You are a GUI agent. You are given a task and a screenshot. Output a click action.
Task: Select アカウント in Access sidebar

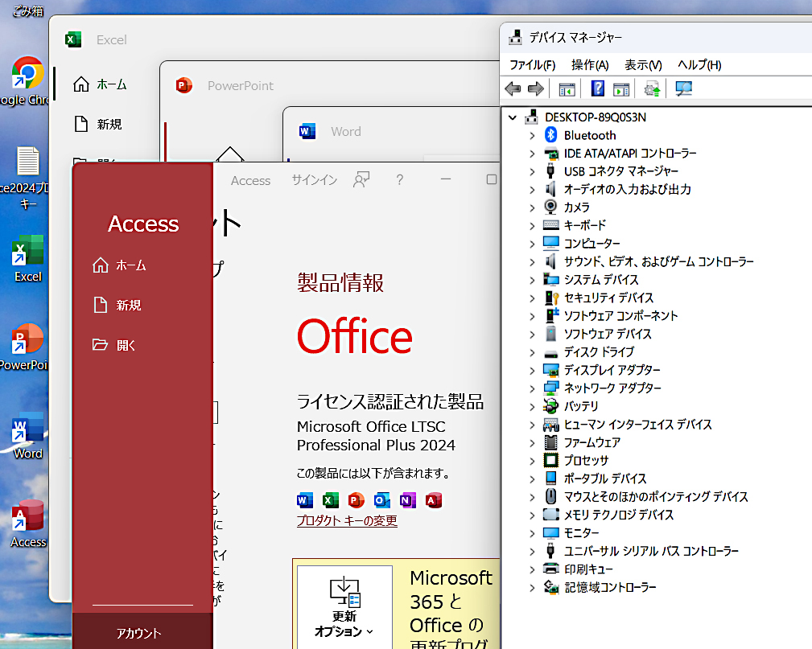point(142,633)
